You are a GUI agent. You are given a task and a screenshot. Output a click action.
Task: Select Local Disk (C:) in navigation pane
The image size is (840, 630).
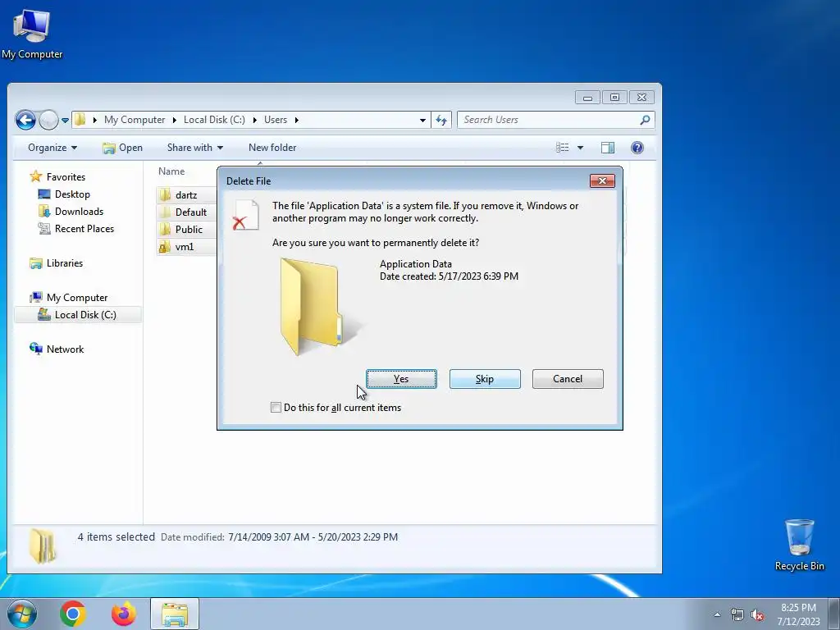[x=78, y=314]
